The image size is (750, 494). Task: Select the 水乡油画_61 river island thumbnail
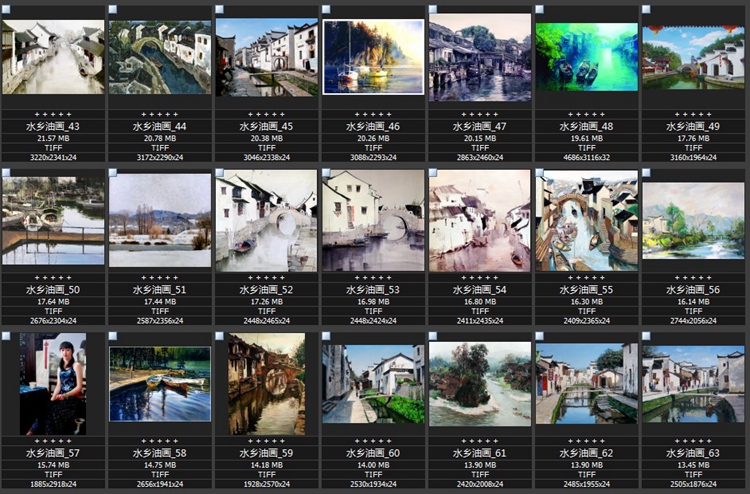[480, 384]
